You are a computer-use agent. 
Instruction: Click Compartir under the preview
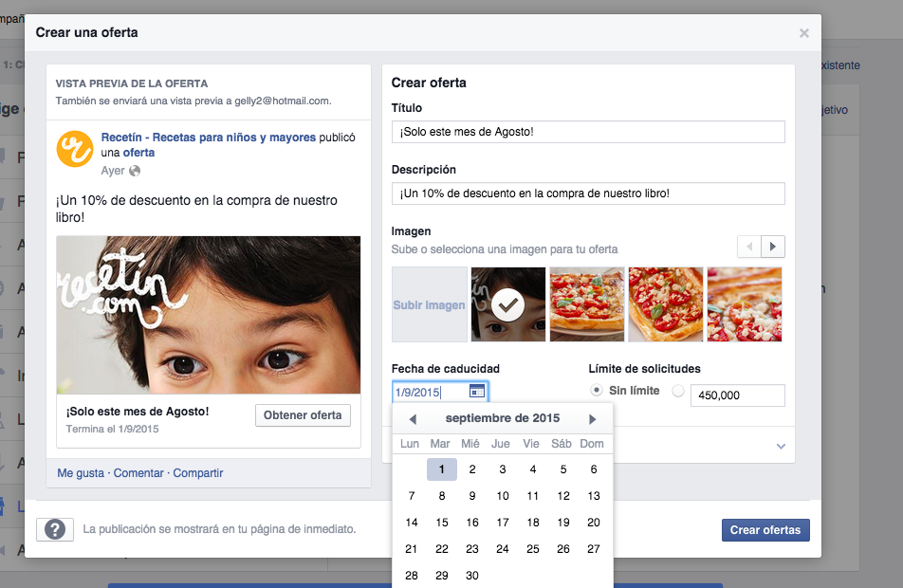coord(198,473)
